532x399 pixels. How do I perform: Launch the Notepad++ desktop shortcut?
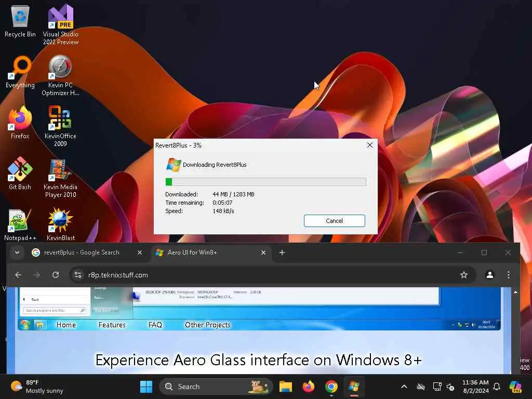(20, 224)
